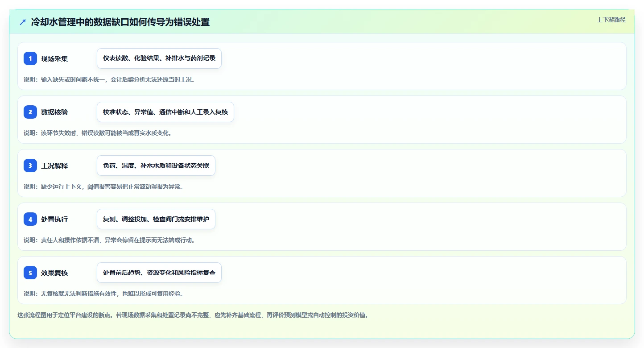Click the step 2 number badge

point(30,112)
